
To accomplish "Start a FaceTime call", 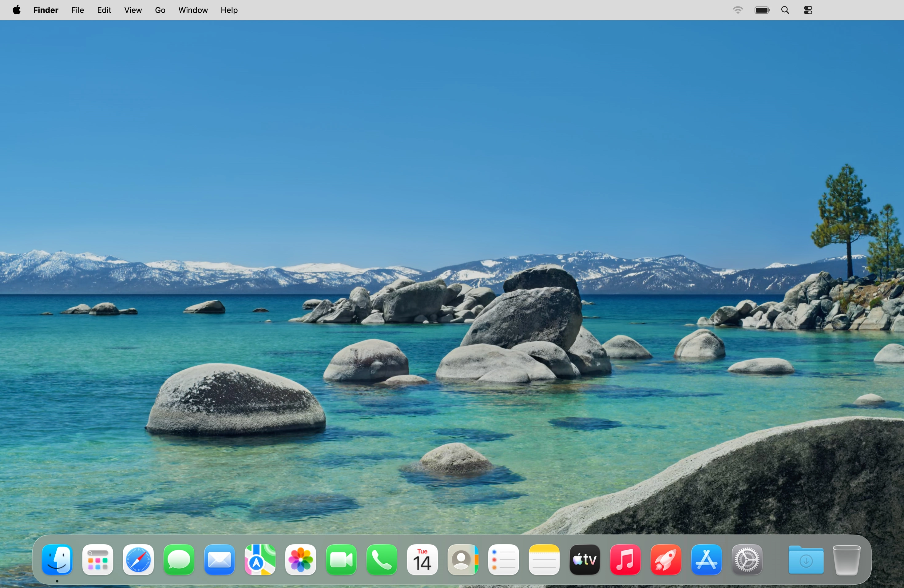I will (341, 560).
